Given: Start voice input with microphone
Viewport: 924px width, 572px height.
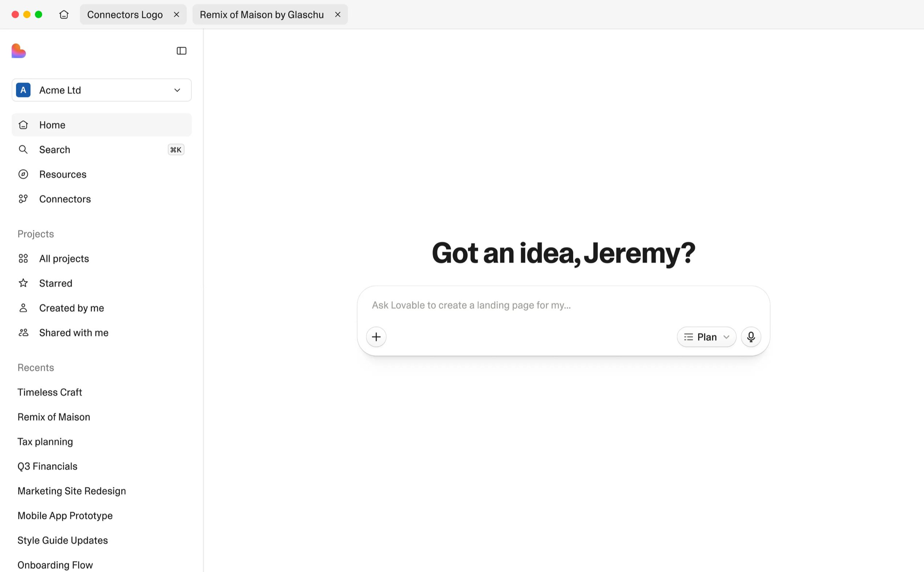Looking at the screenshot, I should (x=751, y=337).
